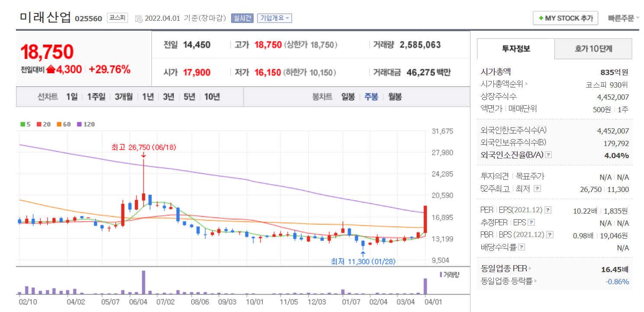
Task: Switch to the 투자정보 tab
Action: point(516,49)
